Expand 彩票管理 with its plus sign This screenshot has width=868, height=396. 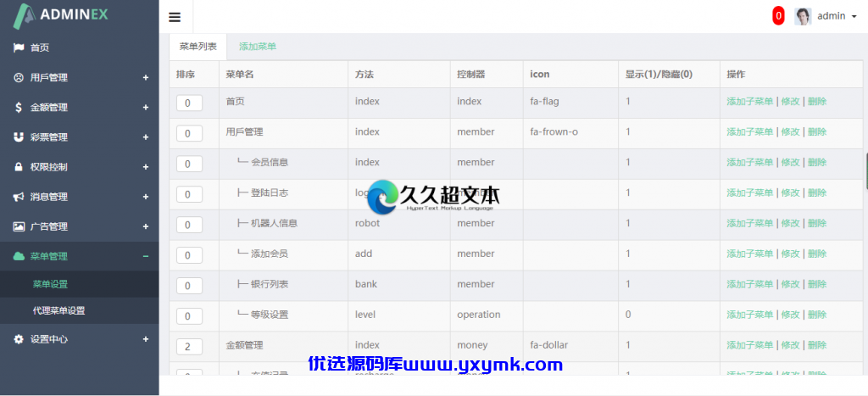pos(146,137)
